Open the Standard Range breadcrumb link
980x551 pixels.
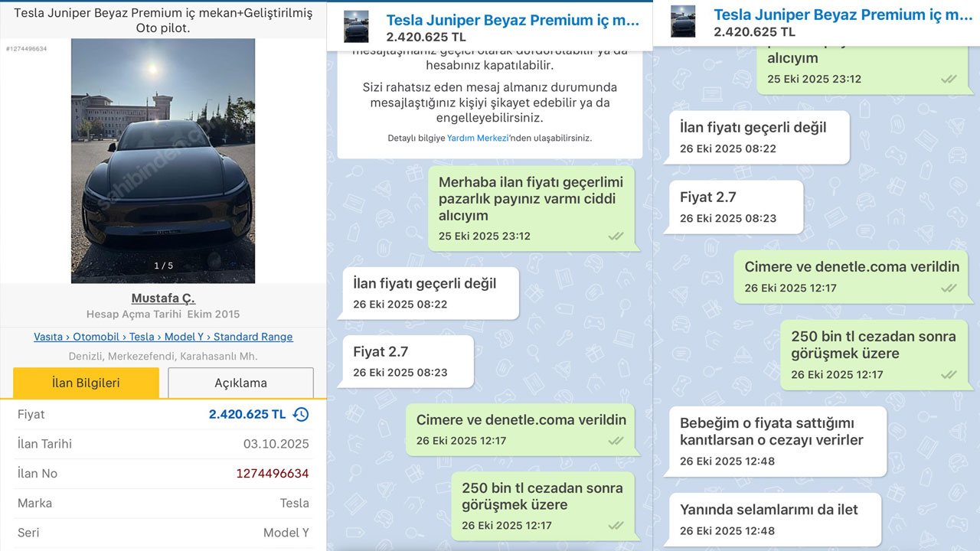(253, 337)
